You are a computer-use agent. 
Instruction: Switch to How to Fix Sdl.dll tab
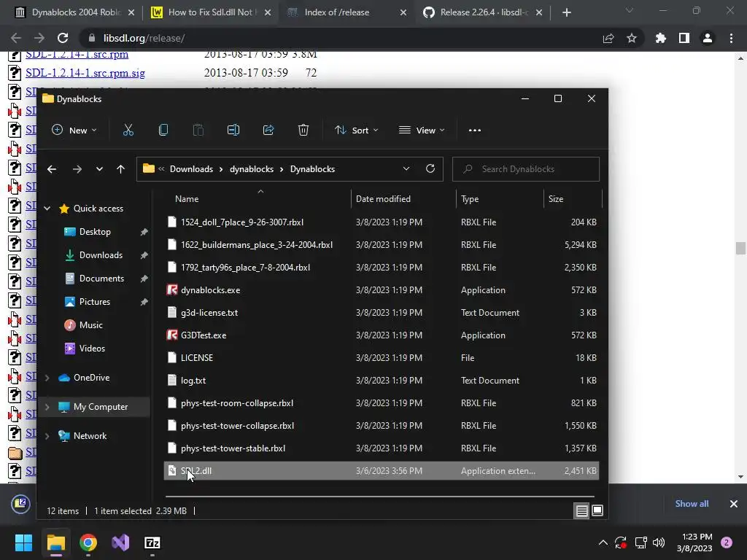210,12
